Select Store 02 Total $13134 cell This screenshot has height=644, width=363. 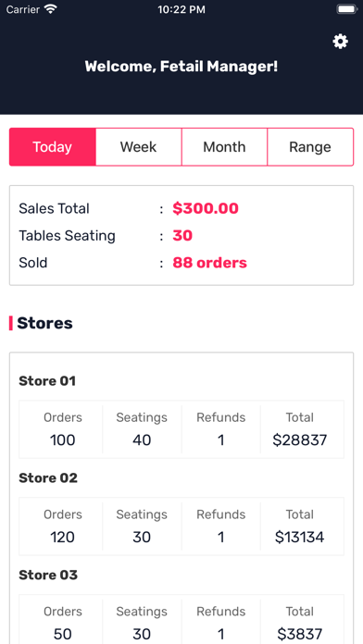point(300,526)
